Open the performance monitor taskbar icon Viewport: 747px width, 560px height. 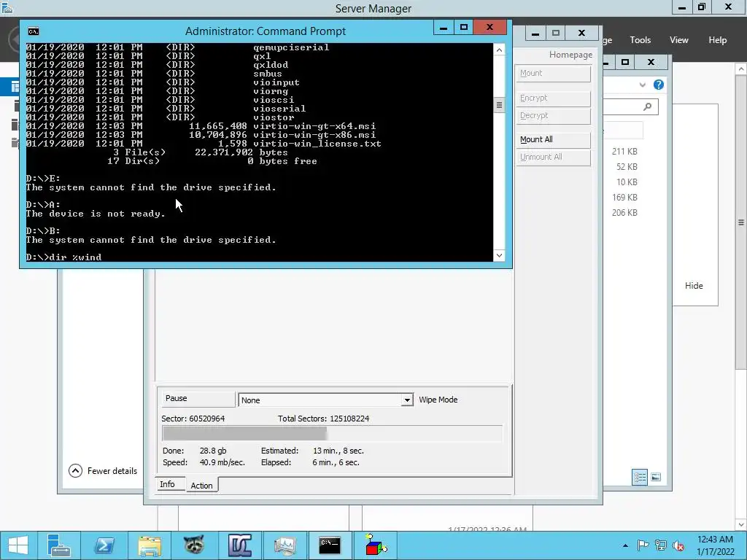pos(285,545)
